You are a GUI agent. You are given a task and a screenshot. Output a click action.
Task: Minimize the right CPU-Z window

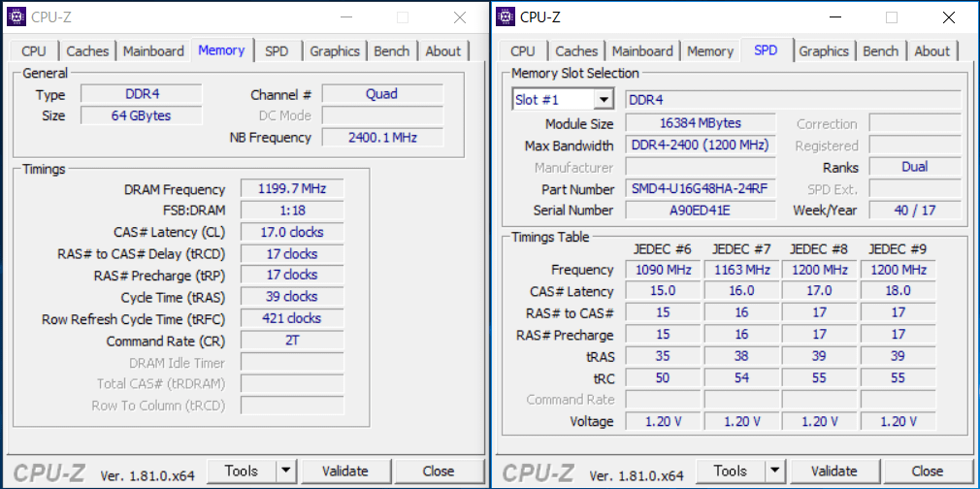(x=834, y=17)
